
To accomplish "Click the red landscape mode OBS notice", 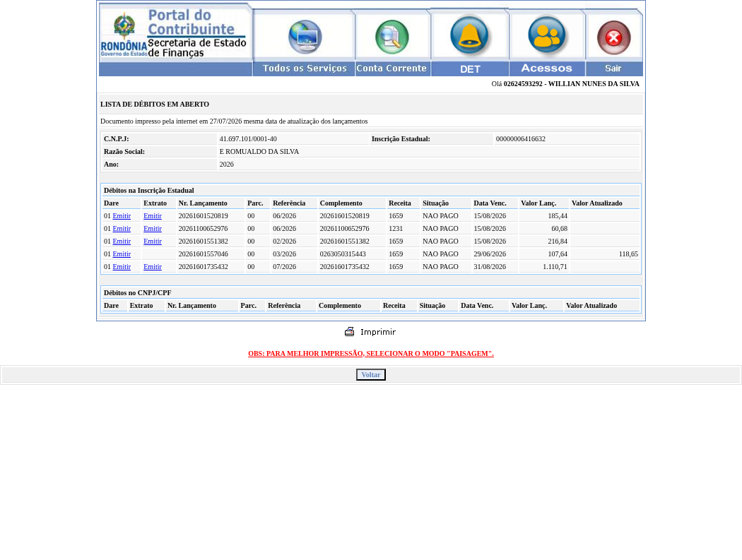I will click(x=371, y=353).
